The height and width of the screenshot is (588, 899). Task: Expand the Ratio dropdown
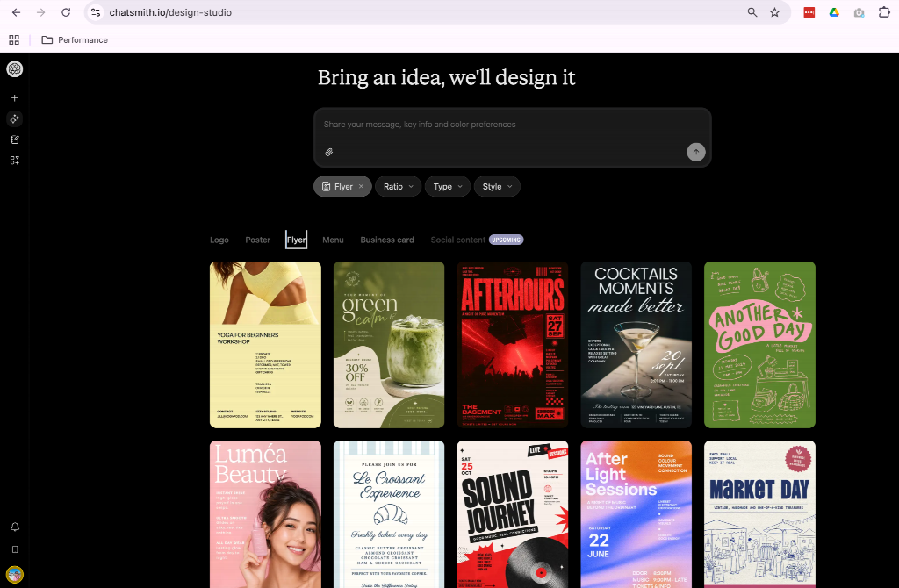(x=399, y=186)
